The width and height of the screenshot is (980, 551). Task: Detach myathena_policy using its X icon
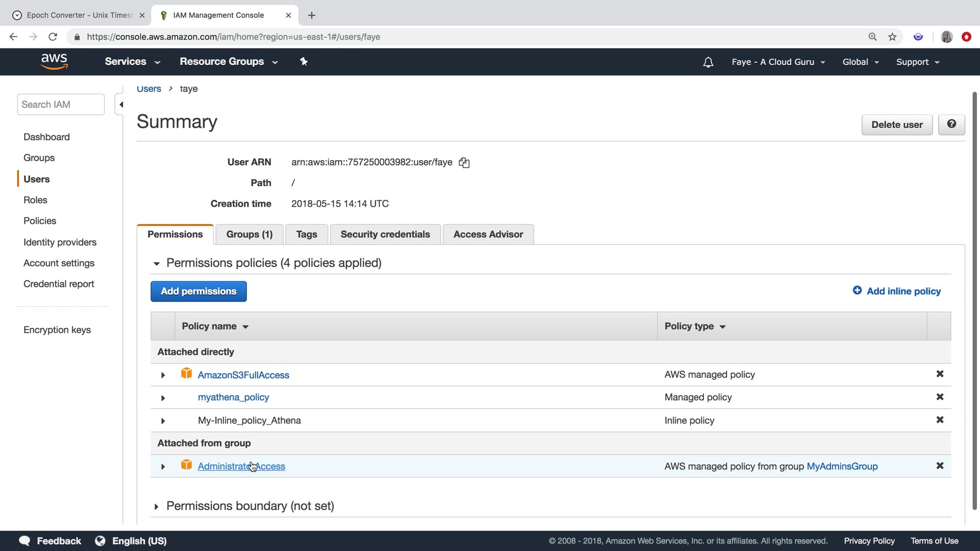(x=940, y=397)
